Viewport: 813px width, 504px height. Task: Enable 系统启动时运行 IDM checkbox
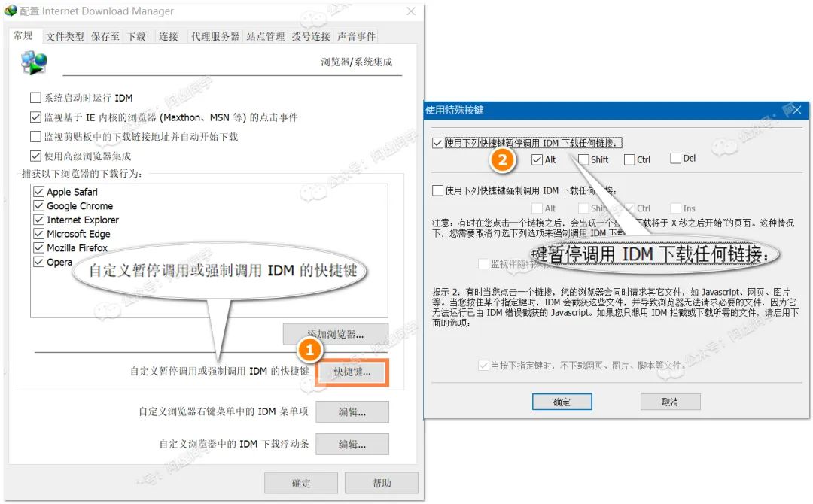pyautogui.click(x=36, y=97)
